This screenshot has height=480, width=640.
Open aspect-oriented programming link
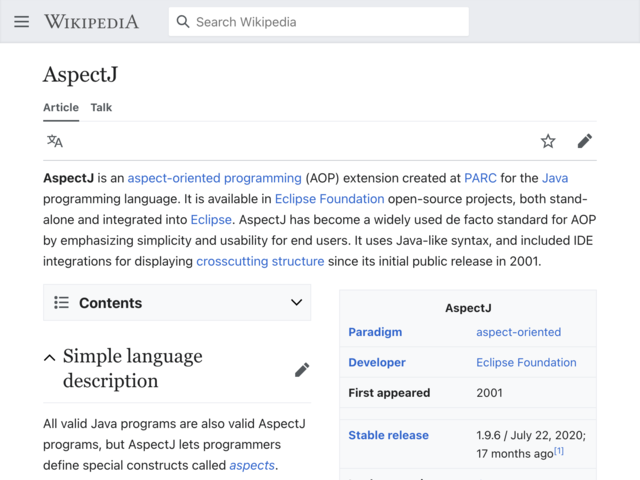[x=215, y=178]
